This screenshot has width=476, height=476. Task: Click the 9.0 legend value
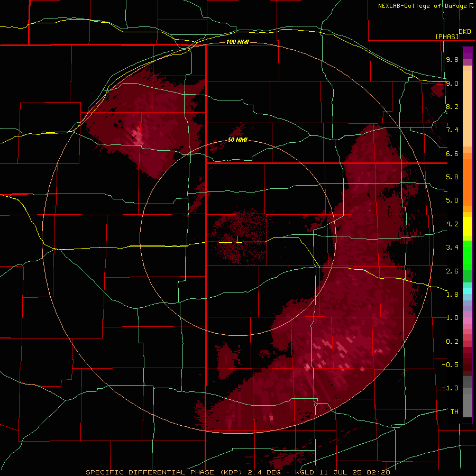point(452,83)
